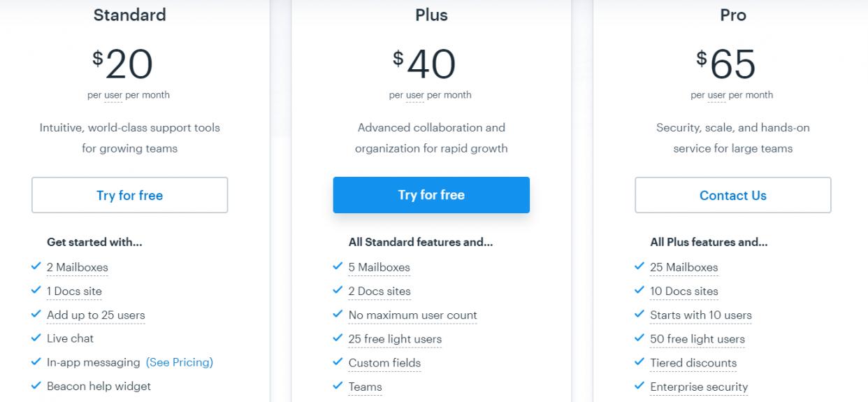The image size is (868, 402).
Task: Click underlined user term under $20 price
Action: pyautogui.click(x=113, y=95)
